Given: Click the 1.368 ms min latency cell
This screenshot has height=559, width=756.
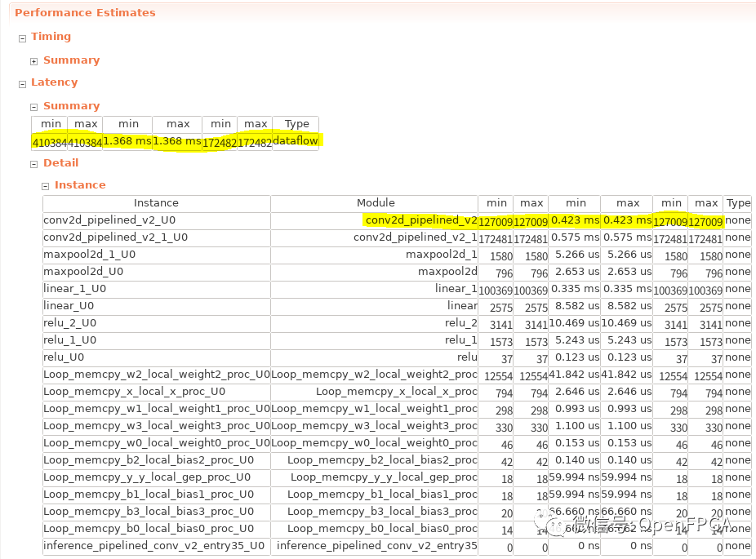Looking at the screenshot, I should click(x=127, y=142).
